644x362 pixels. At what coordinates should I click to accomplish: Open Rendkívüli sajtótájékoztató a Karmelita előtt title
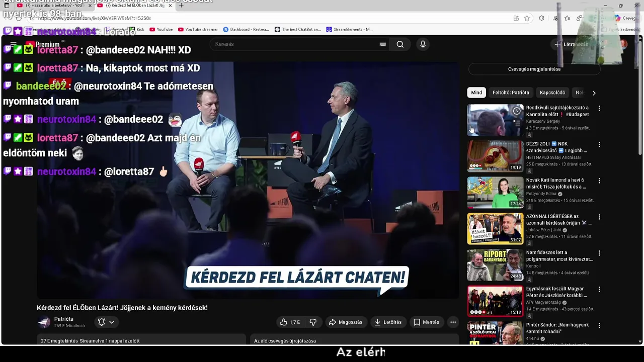tap(557, 111)
